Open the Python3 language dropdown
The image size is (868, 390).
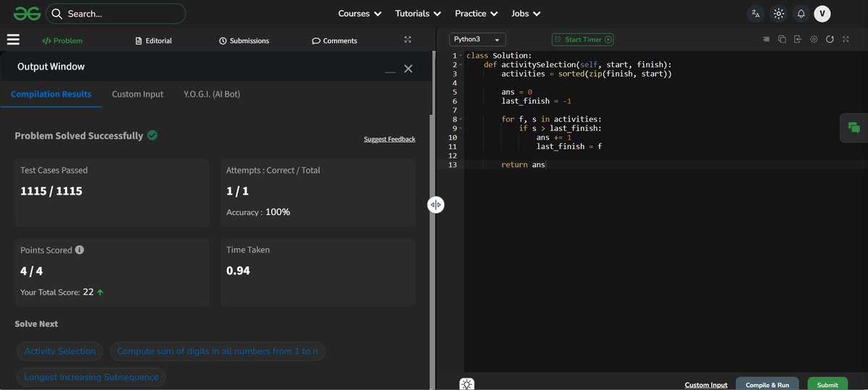[477, 40]
